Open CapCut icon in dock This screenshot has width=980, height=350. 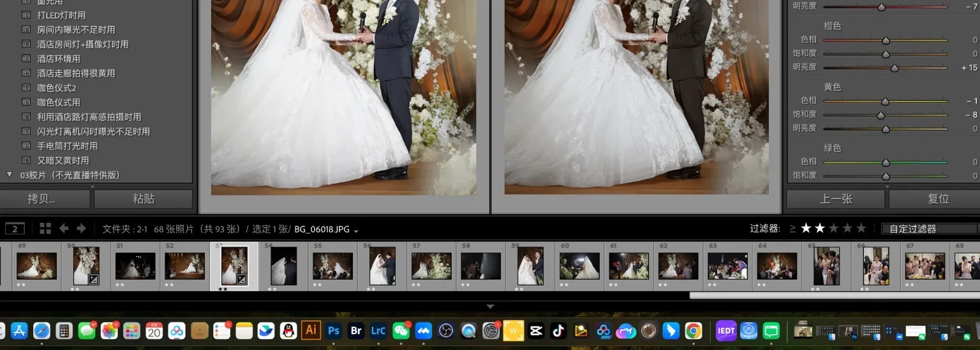[536, 330]
